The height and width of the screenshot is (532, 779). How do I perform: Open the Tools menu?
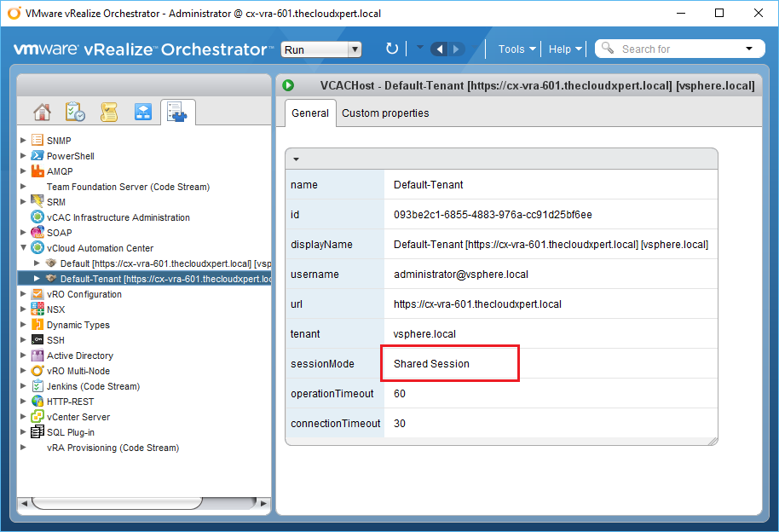click(516, 49)
